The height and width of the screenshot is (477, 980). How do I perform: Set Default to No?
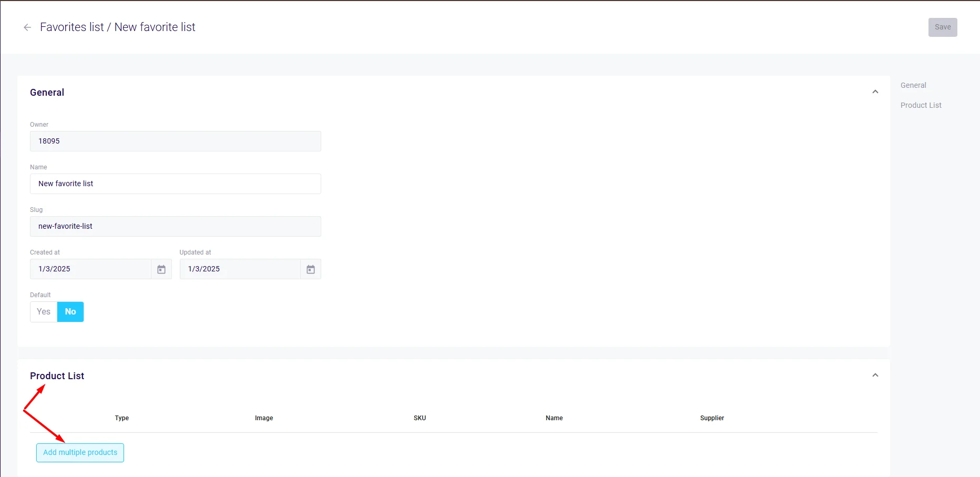[70, 312]
